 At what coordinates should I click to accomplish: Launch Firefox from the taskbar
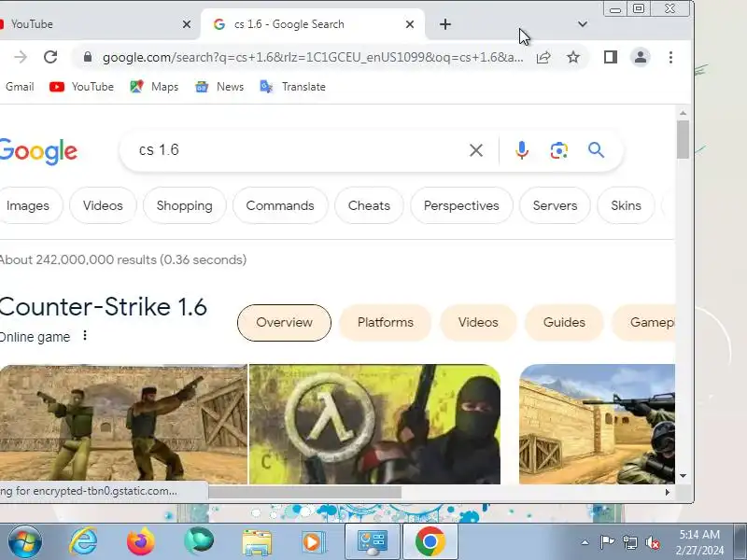pyautogui.click(x=141, y=542)
